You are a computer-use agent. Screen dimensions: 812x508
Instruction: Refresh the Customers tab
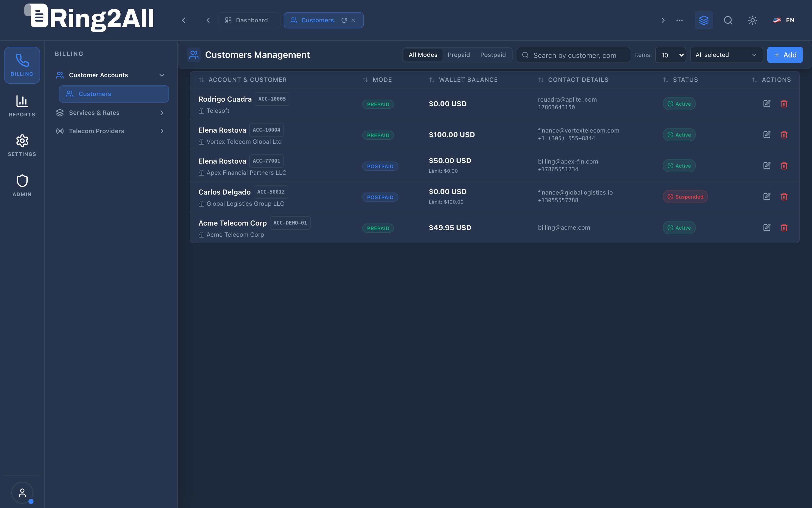point(344,20)
